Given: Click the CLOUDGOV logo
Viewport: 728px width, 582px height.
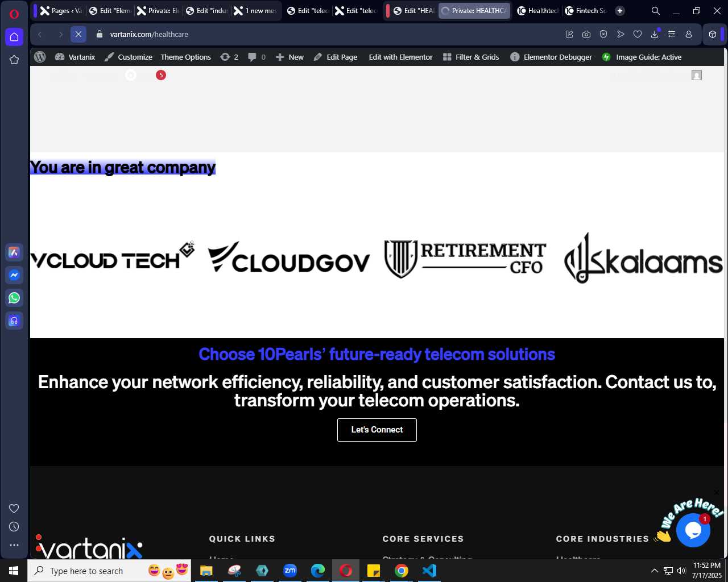Looking at the screenshot, I should pos(289,257).
